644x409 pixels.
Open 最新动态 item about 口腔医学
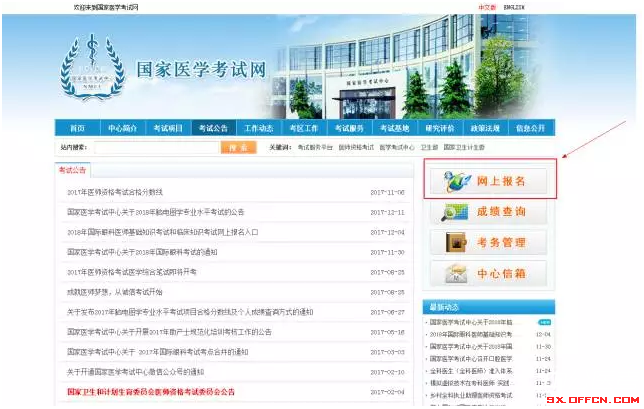[471, 359]
